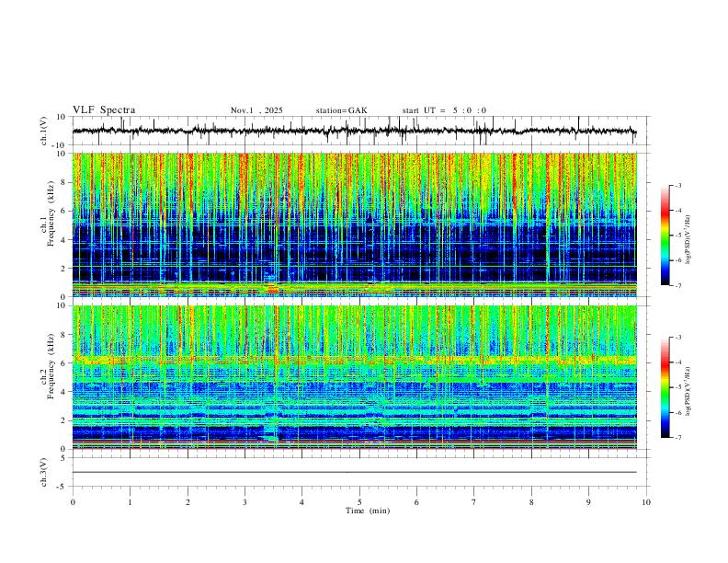Screen dimensions: 728x563
Task: Click the ch.1 voltage waveform trace
Action: [354, 131]
